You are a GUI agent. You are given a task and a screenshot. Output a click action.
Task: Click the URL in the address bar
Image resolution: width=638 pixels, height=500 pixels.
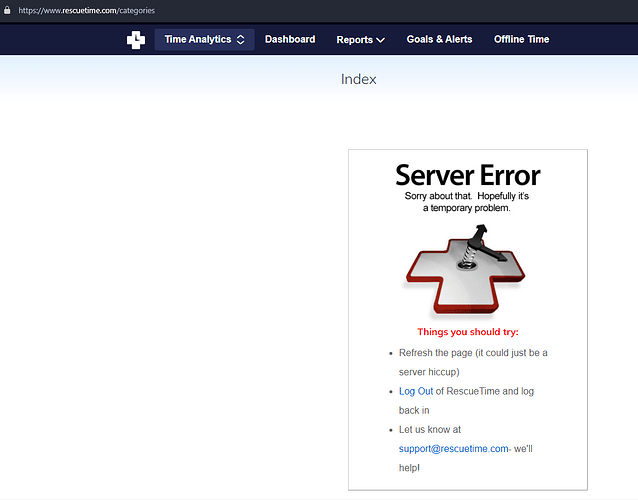pyautogui.click(x=87, y=11)
